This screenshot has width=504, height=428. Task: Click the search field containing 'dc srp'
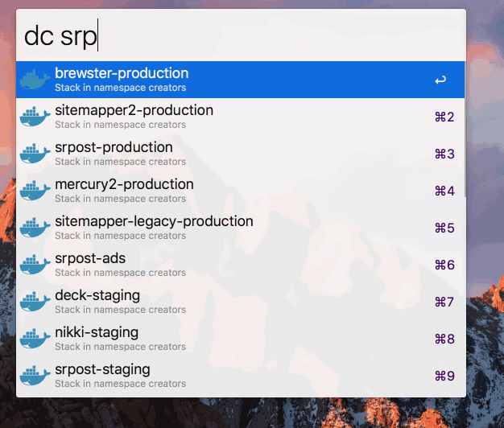[x=242, y=36]
